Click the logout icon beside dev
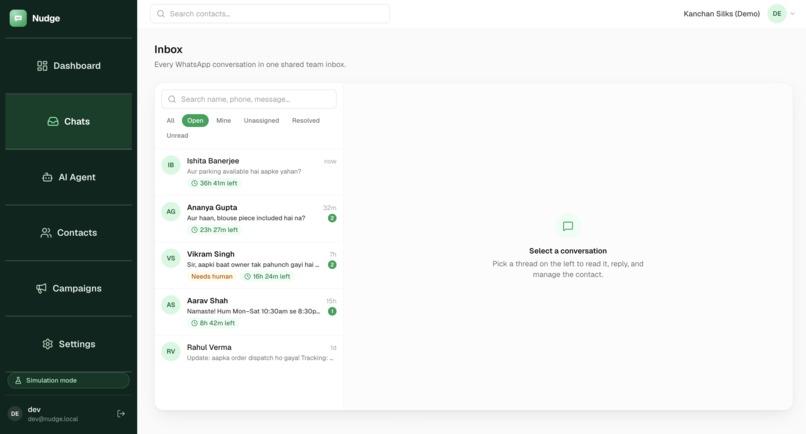This screenshot has height=434, width=806. point(121,413)
